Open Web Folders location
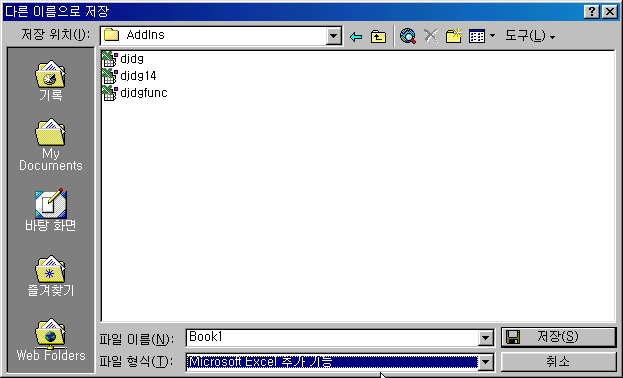The height and width of the screenshot is (378, 623). point(50,340)
